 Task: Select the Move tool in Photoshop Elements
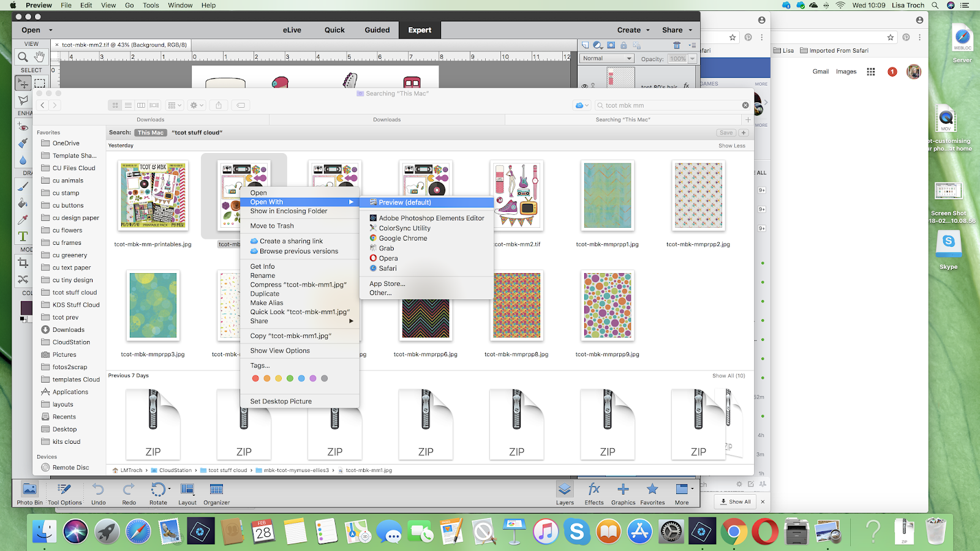click(x=23, y=83)
